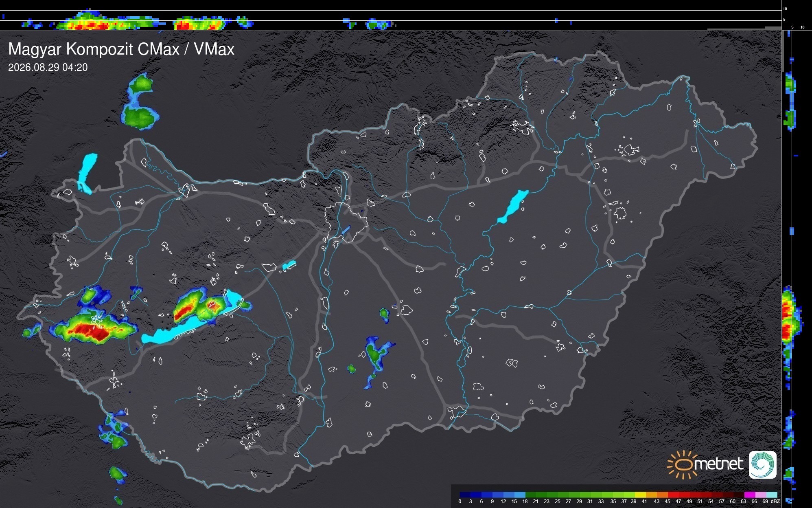Click the legend value 18
Screen dimensions: 812x508
[x=525, y=501]
